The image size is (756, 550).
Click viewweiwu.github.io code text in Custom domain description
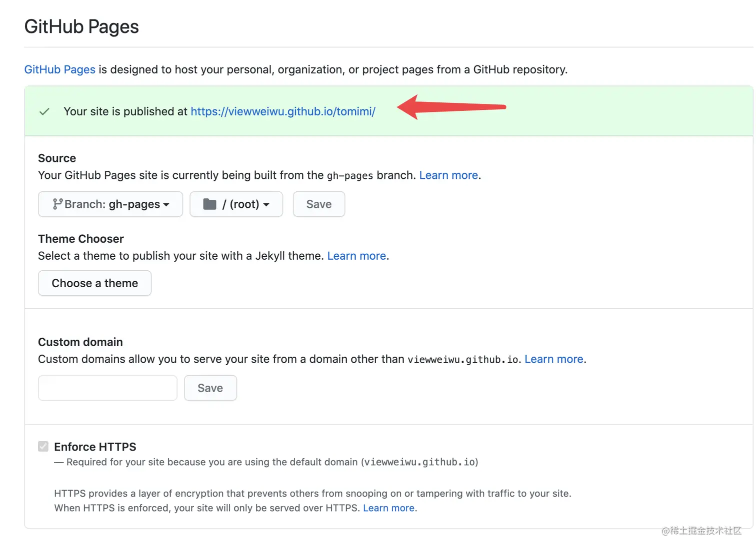463,360
